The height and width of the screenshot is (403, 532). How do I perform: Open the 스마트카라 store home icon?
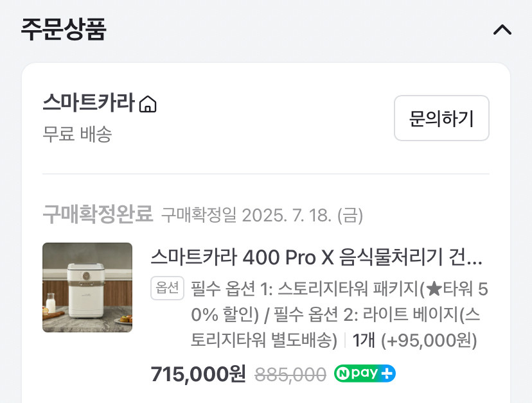(148, 104)
